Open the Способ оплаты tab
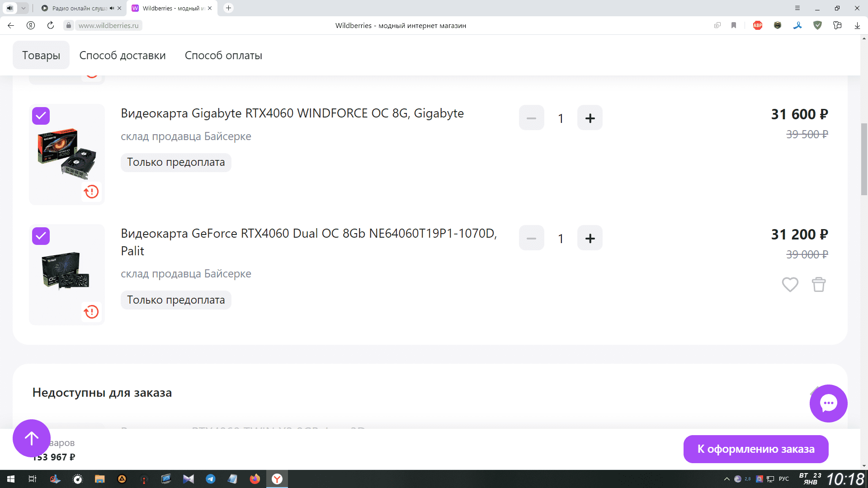 tap(223, 56)
